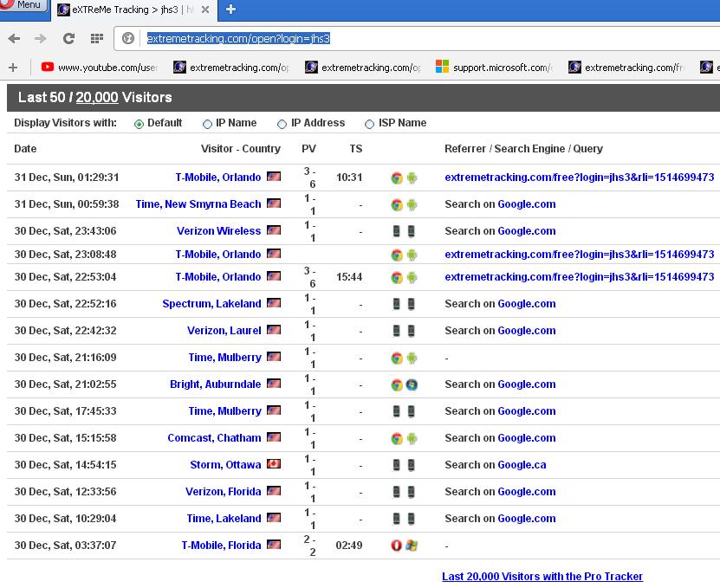Open the Verizon, Florida visitor link

pos(224,492)
